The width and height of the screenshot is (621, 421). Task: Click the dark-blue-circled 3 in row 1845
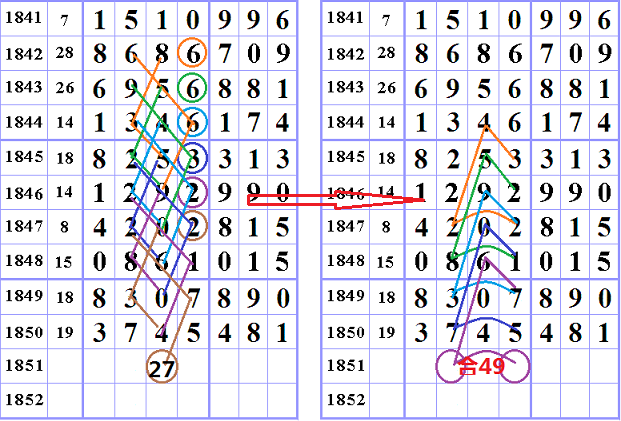click(x=193, y=157)
